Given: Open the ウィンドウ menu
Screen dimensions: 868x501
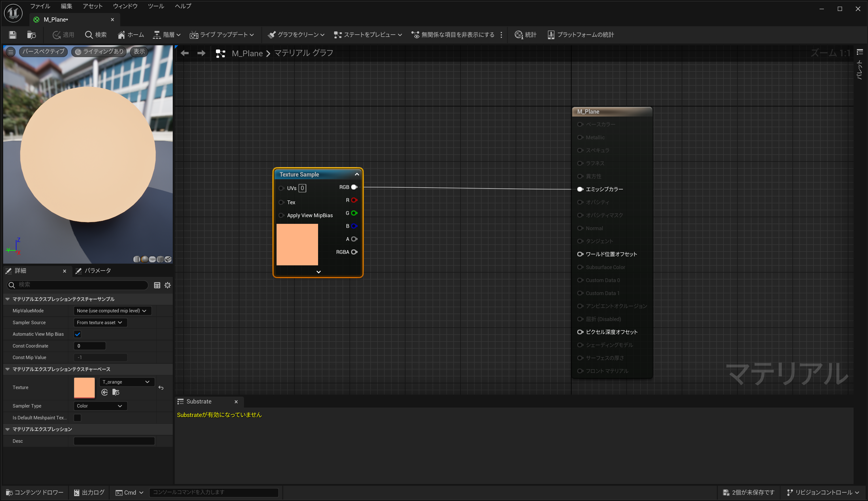Looking at the screenshot, I should click(125, 6).
